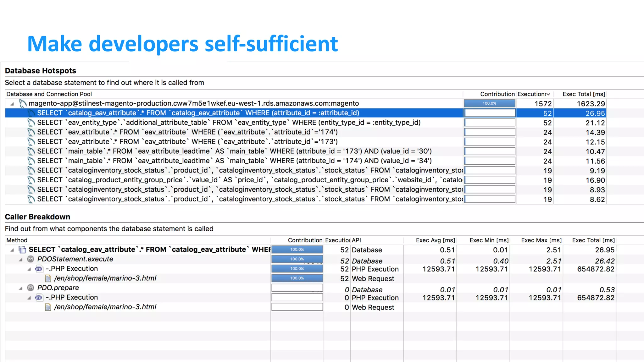644x362 pixels.
Task: Click the 100.0% contribution bar for magento-app
Action: click(x=490, y=103)
